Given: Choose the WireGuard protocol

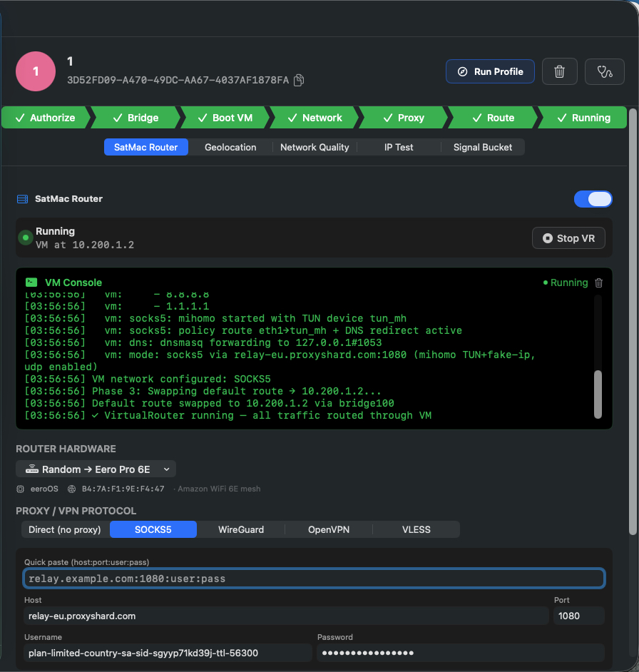Looking at the screenshot, I should coord(241,530).
